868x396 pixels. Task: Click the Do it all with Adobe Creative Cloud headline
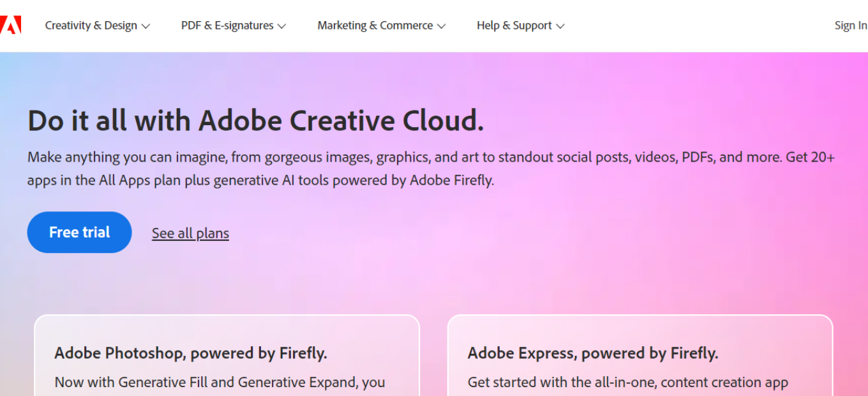[x=255, y=120]
